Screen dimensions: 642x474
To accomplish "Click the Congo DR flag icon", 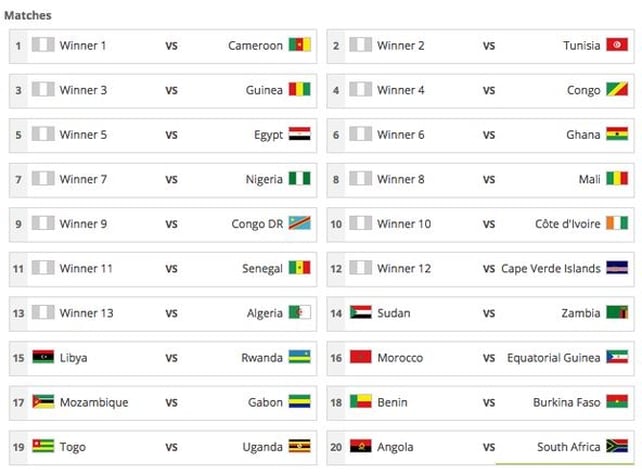I will (300, 223).
